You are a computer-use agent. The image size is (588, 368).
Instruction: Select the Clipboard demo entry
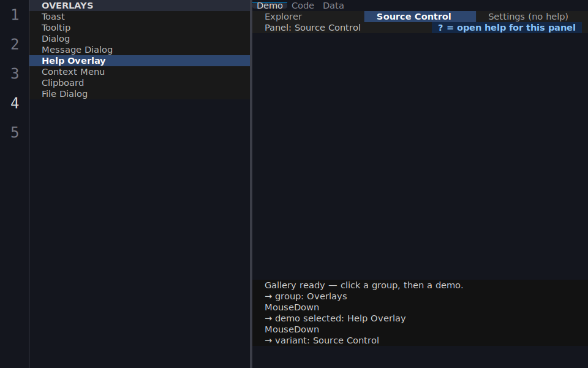140,83
